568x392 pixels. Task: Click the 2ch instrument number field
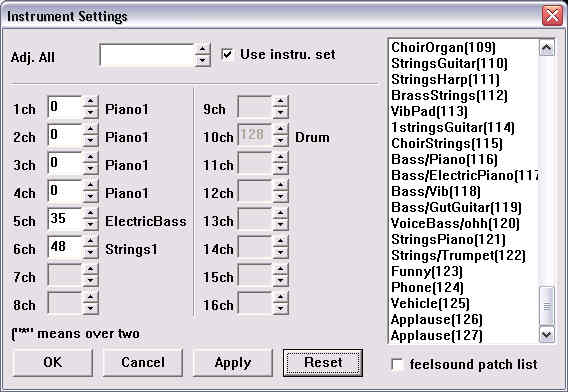click(65, 135)
